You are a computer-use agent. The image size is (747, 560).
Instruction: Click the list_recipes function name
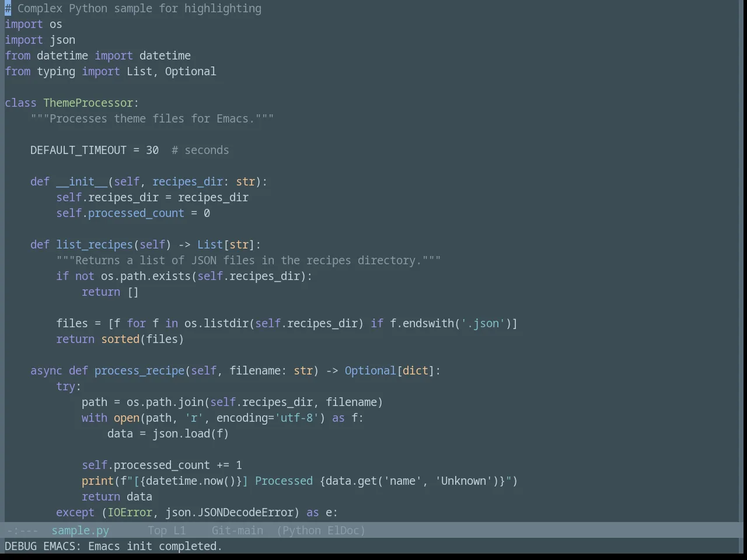click(95, 244)
